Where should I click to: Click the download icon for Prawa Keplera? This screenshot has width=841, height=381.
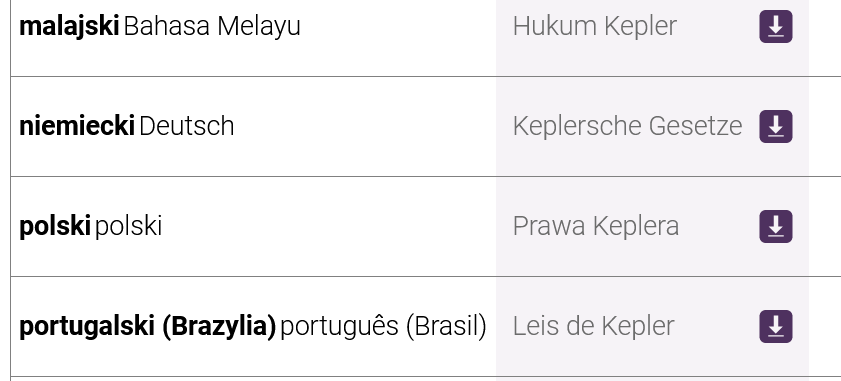coord(776,226)
